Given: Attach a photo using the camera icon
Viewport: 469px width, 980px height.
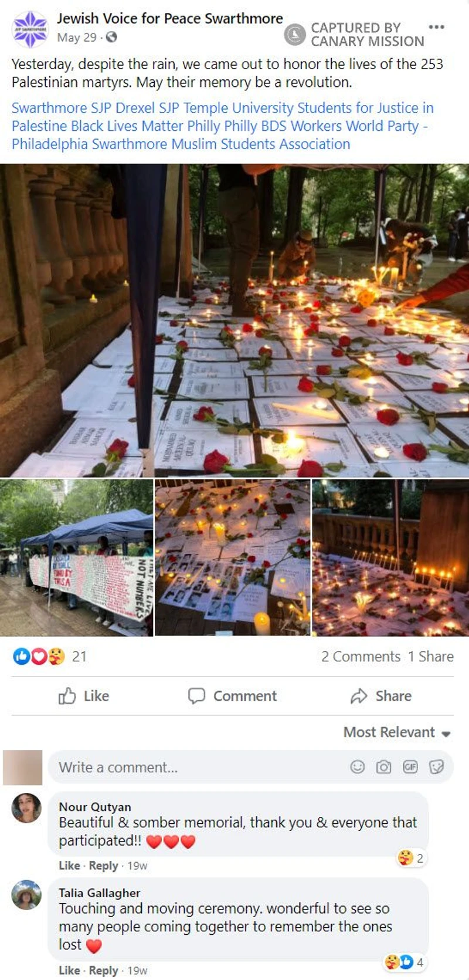Looking at the screenshot, I should [383, 767].
